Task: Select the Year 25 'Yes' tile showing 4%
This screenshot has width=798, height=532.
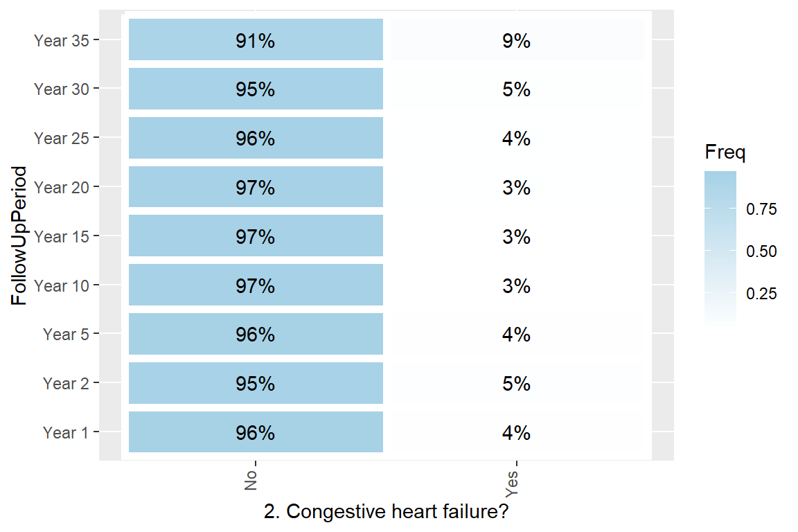Action: pyautogui.click(x=517, y=139)
